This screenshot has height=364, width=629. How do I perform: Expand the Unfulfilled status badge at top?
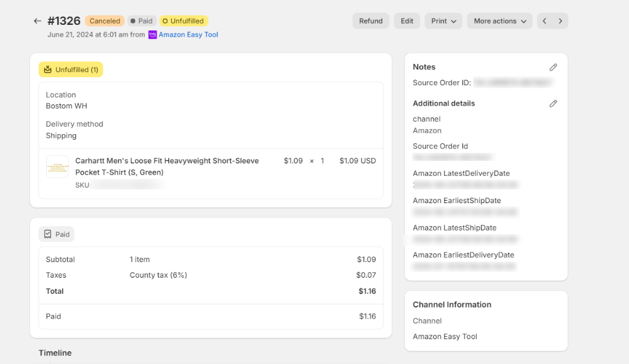(x=183, y=20)
